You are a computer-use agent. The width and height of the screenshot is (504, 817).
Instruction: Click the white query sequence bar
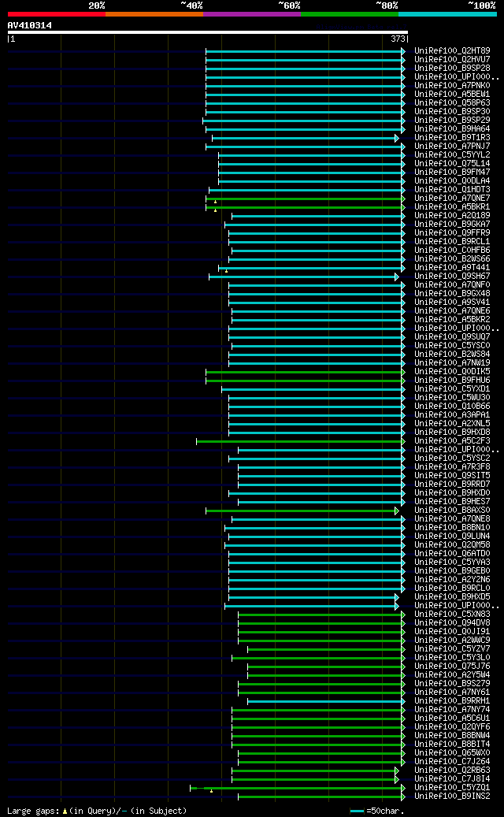pos(208,32)
